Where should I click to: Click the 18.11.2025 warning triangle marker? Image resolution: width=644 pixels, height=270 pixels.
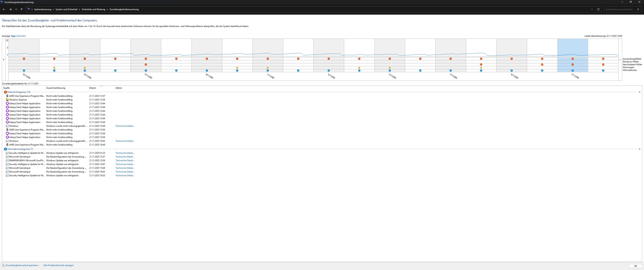click(x=481, y=68)
